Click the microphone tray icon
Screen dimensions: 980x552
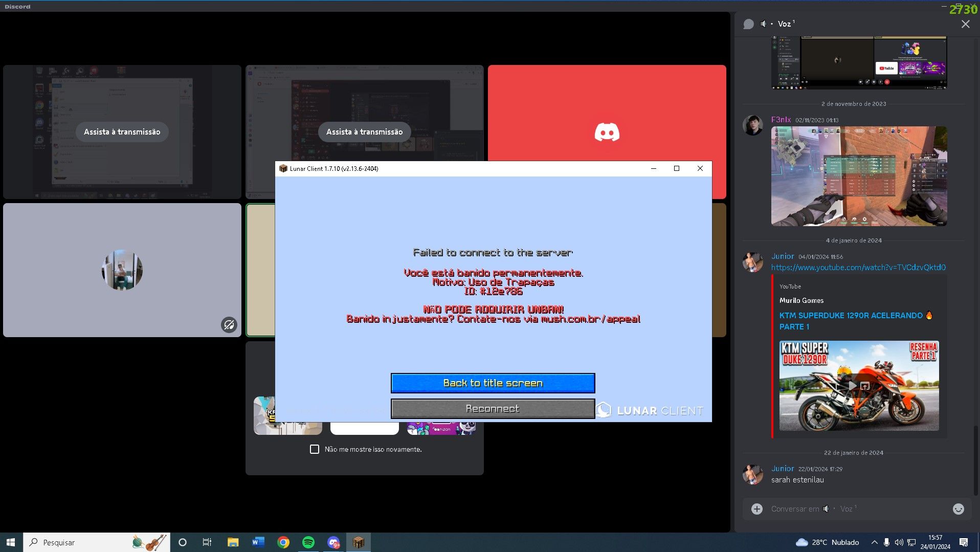click(x=886, y=542)
